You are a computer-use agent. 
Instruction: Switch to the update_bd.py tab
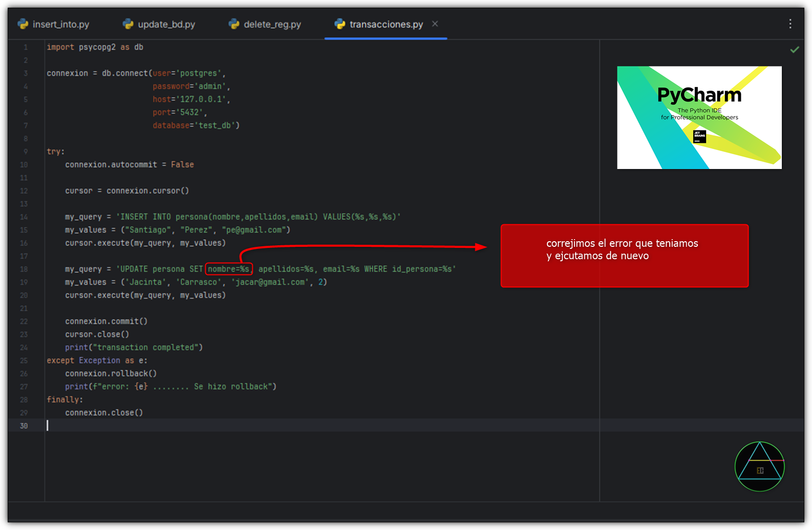click(x=159, y=24)
